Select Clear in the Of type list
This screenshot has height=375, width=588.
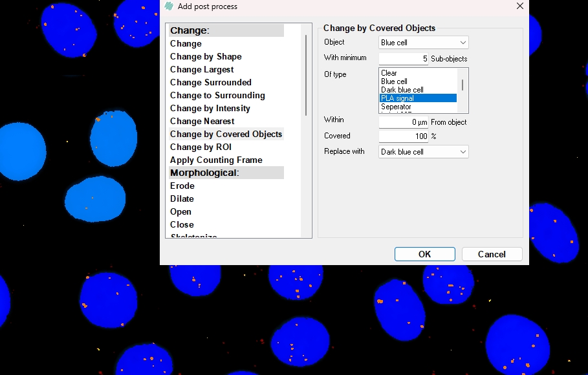click(x=418, y=73)
